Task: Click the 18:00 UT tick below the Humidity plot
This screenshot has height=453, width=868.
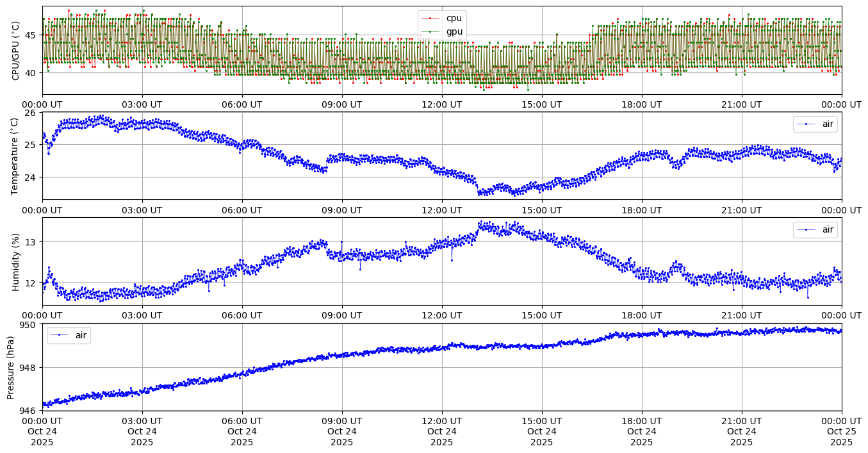Action: 641,315
